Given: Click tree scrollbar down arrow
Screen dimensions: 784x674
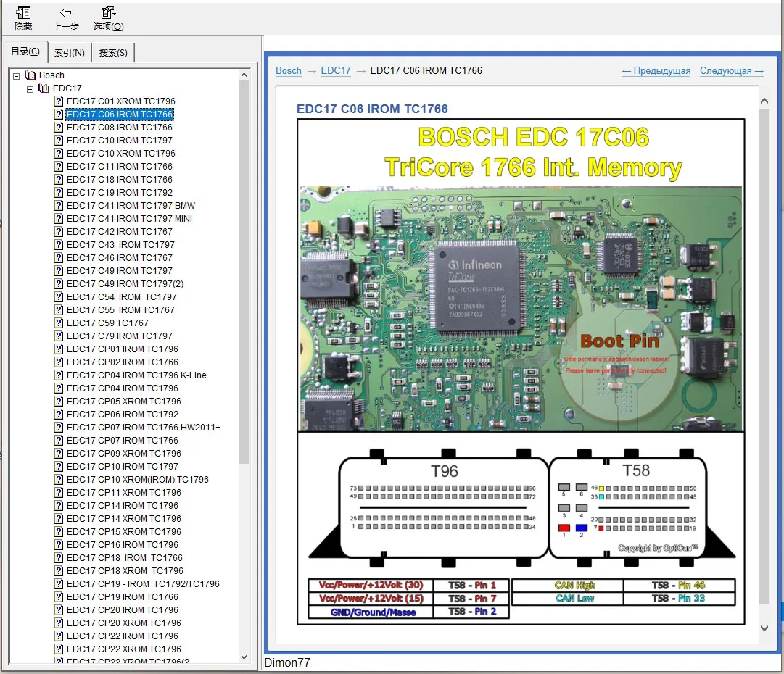Looking at the screenshot, I should 244,657.
